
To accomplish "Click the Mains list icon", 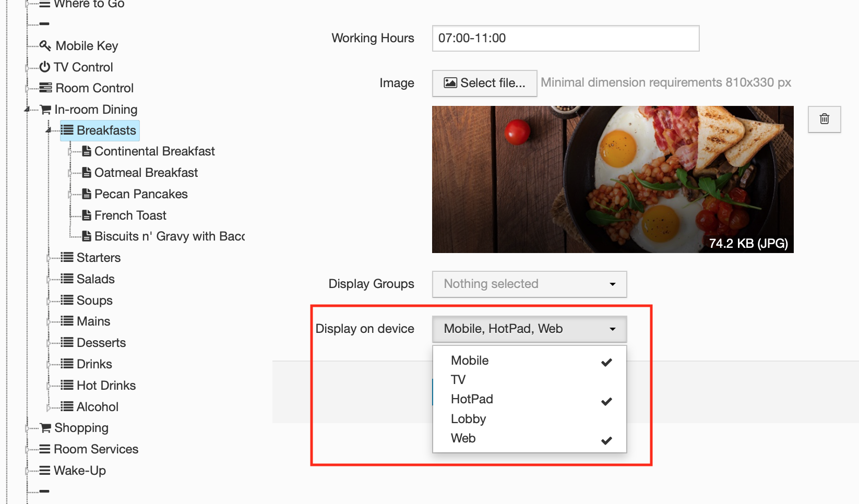I will tap(67, 321).
